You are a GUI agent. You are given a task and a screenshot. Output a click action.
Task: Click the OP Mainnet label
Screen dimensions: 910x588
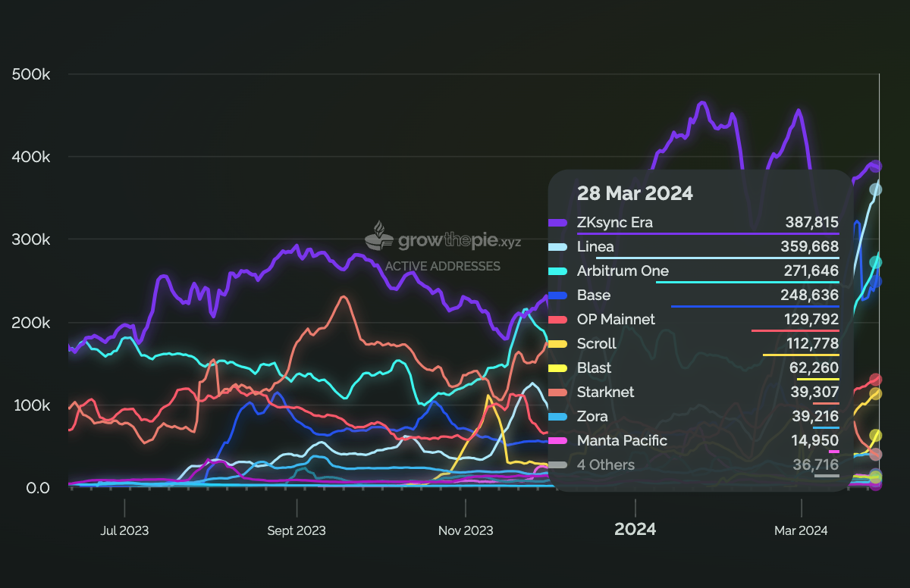pos(616,320)
